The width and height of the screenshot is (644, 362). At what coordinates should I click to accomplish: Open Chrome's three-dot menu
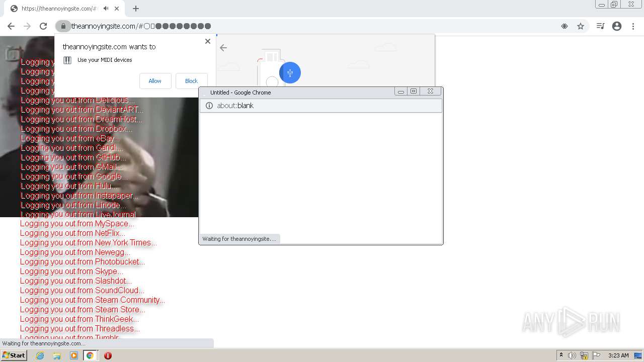633,26
